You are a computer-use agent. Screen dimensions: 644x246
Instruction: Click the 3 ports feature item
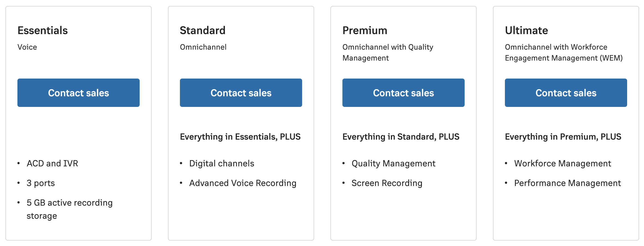(41, 183)
